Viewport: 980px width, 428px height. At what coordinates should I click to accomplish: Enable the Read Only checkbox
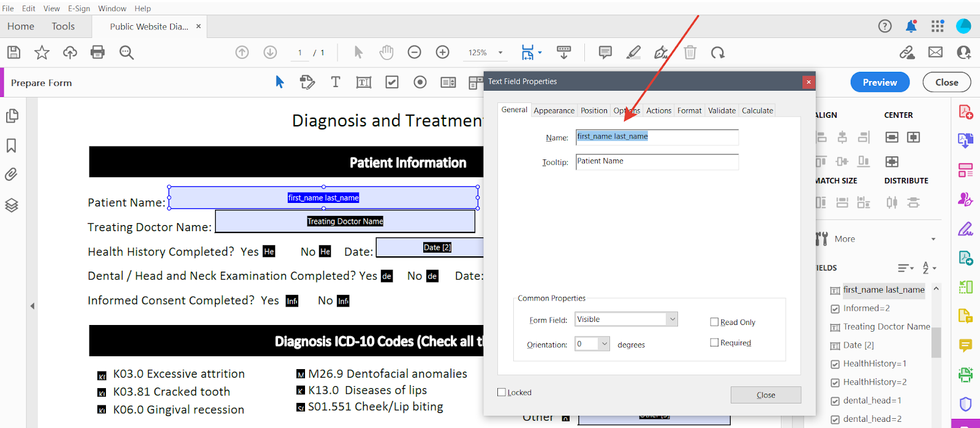[x=714, y=322]
